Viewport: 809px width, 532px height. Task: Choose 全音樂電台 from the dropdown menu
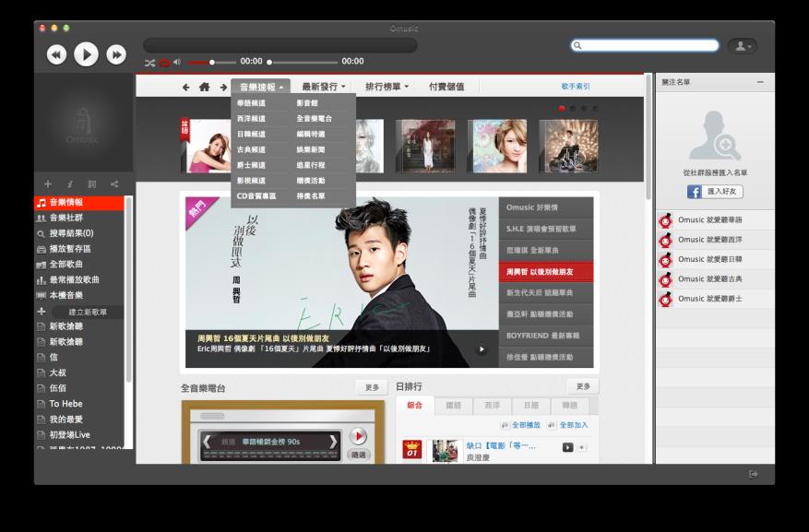(x=315, y=119)
